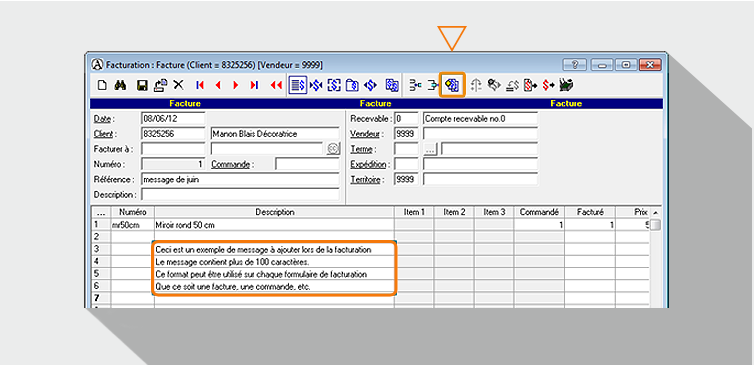Click the Client label link

click(104, 134)
